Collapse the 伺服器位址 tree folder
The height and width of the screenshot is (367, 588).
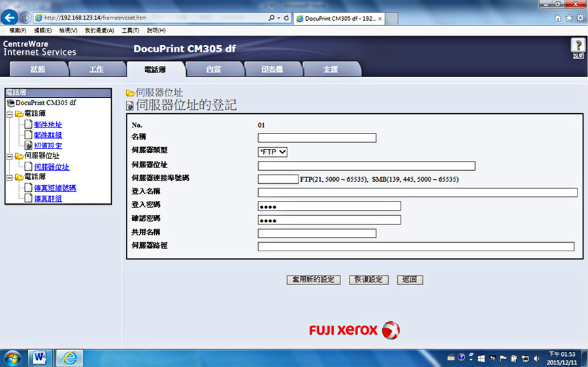coord(10,156)
